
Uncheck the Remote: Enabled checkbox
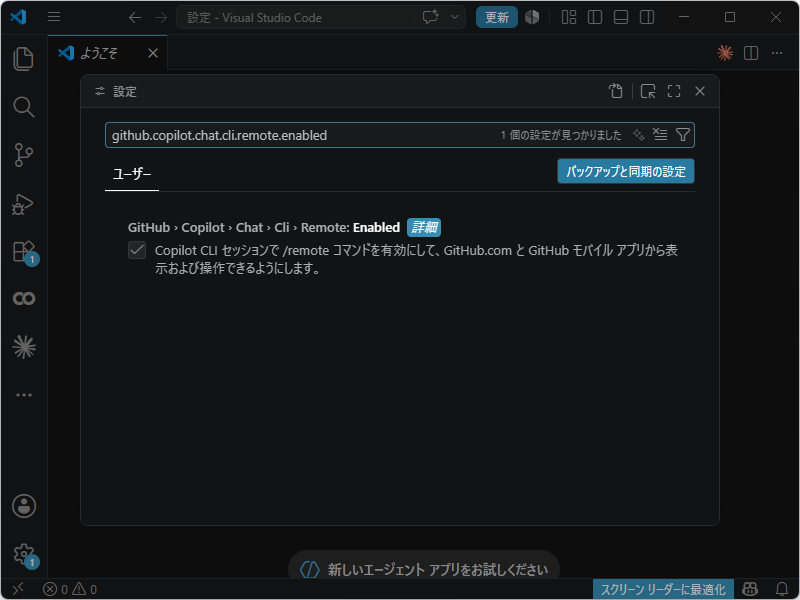click(137, 250)
